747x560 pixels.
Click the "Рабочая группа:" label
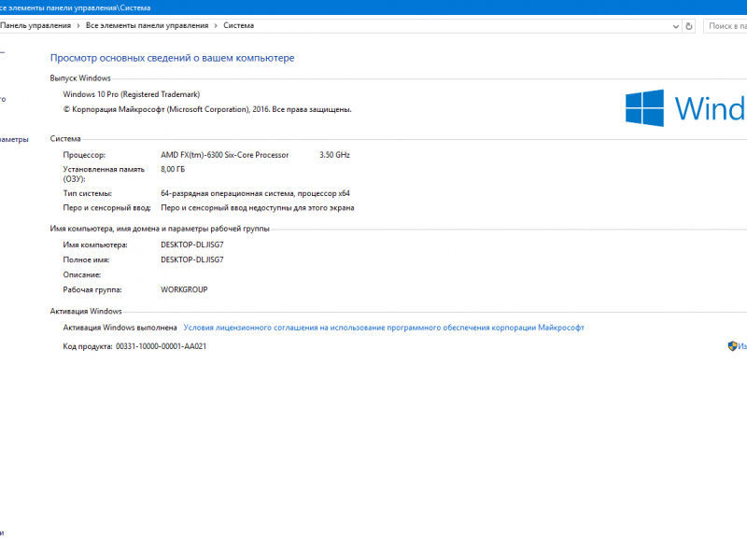coord(92,289)
